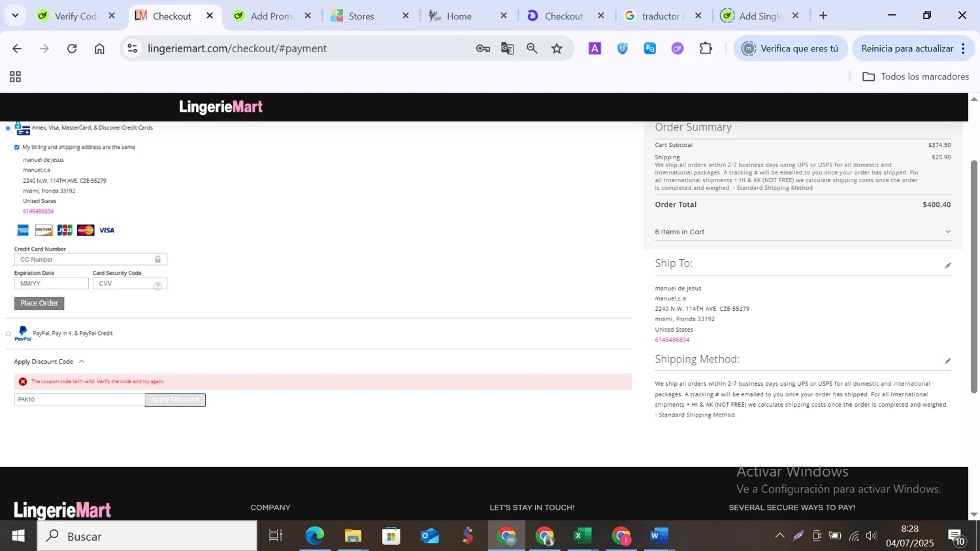This screenshot has width=980, height=551.
Task: Open the Windows Start menu
Action: (x=18, y=536)
